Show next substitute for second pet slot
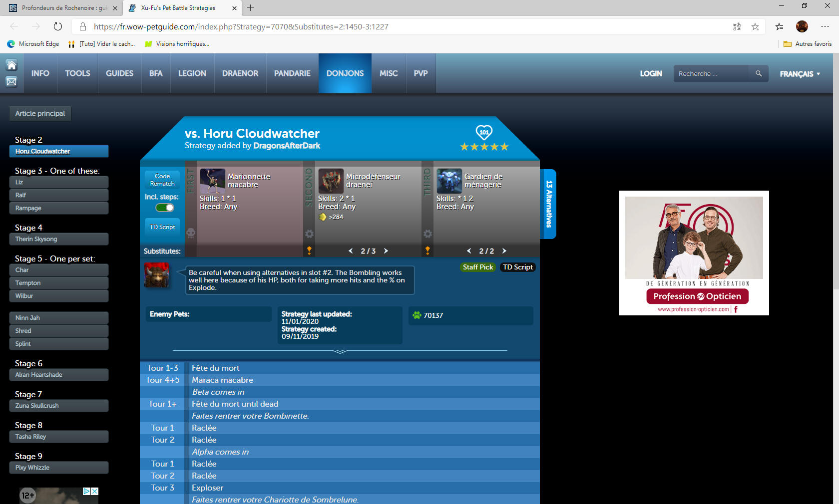Viewport: 839px width, 504px height. 386,251
